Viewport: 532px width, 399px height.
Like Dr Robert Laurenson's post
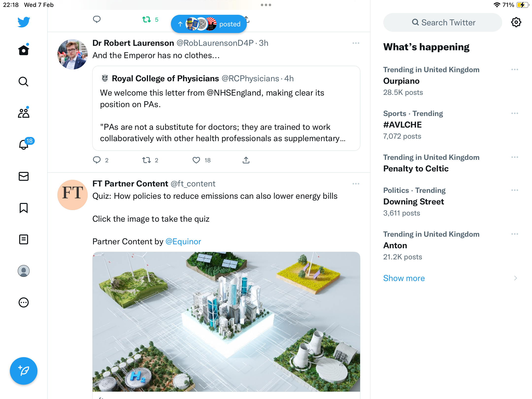tap(196, 160)
